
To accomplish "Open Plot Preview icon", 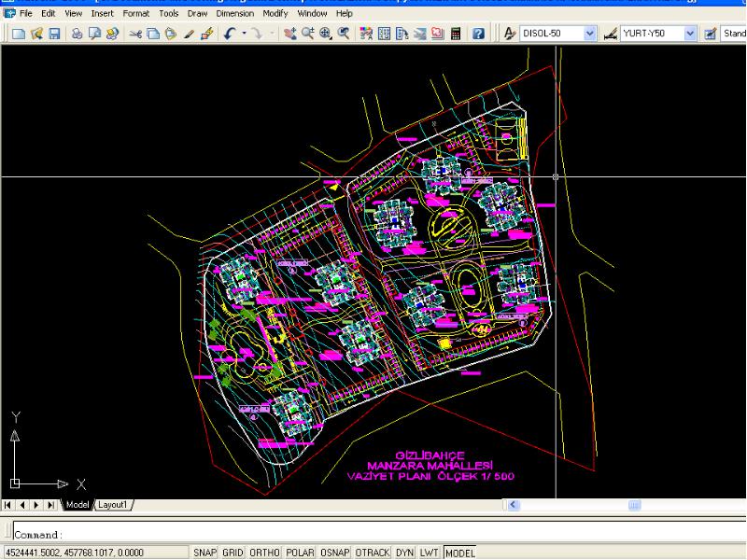I will point(94,34).
